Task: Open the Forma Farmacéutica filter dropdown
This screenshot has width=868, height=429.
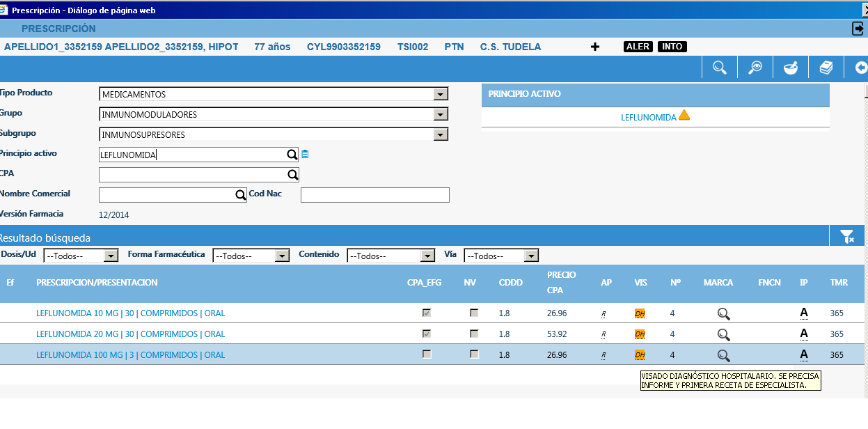Action: [282, 256]
